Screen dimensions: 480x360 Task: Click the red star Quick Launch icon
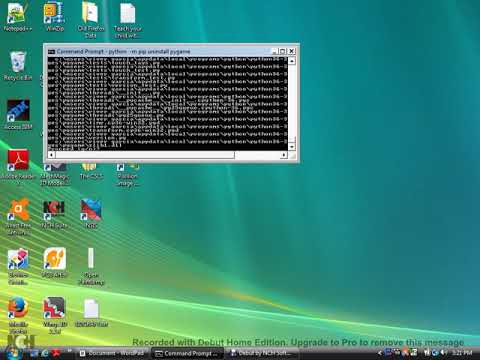[56, 353]
